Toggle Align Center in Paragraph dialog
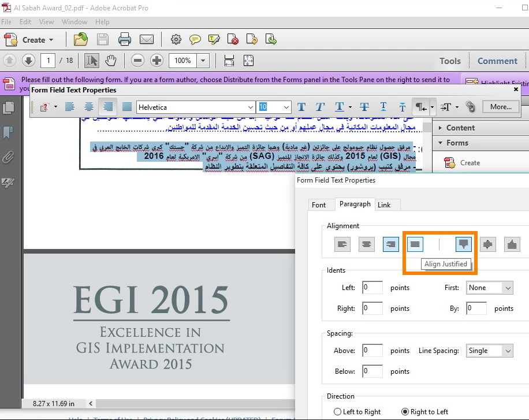This screenshot has width=529, height=420. point(366,244)
